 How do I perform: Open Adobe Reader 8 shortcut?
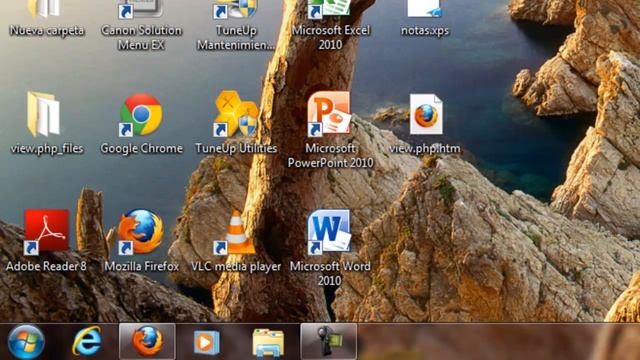[46, 232]
